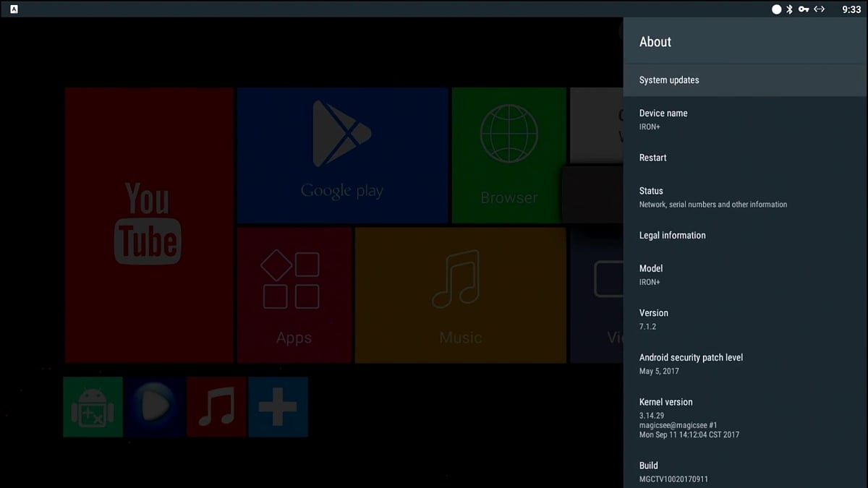Open Legal information entry
868x488 pixels.
[745, 236]
